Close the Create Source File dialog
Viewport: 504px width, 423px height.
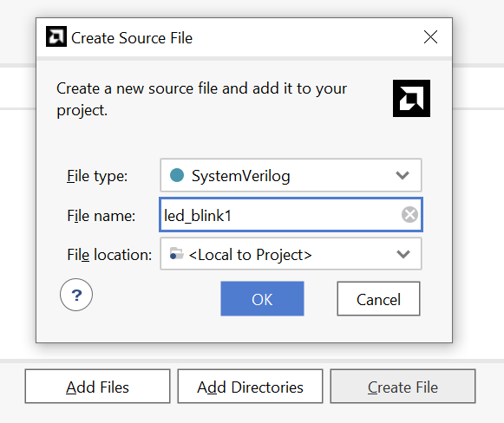430,37
